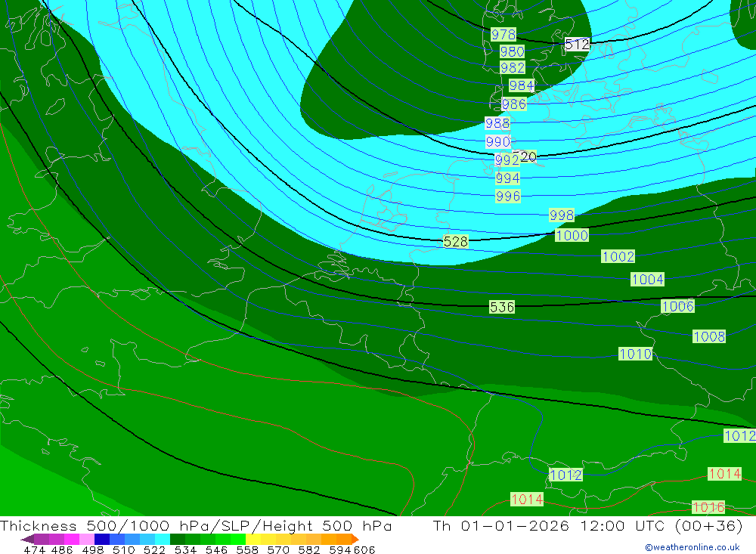Screen dimensions: 756x554
Task: Click the 'Thickness 500/1000 hPa/SLP/Height 500 hPa' title
Action: pyautogui.click(x=196, y=525)
